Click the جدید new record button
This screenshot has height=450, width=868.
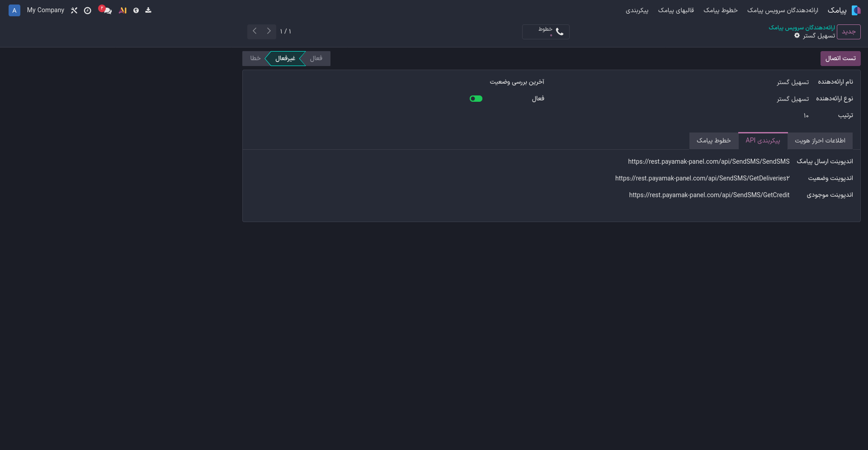pyautogui.click(x=848, y=32)
